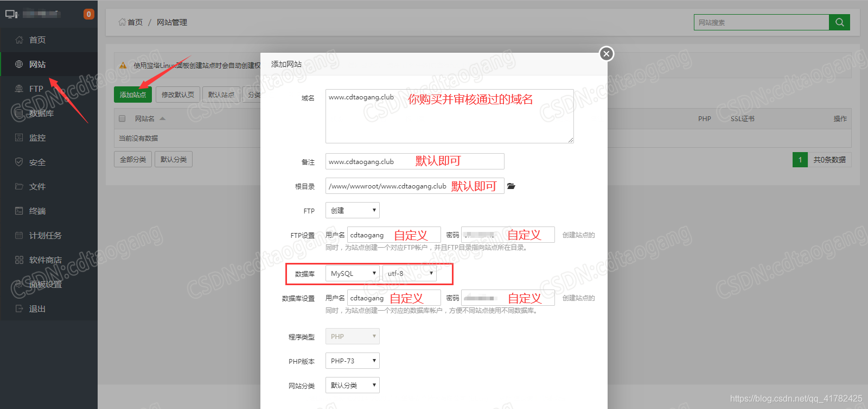Click the 操作 column header
Image resolution: width=868 pixels, height=409 pixels.
(840, 118)
